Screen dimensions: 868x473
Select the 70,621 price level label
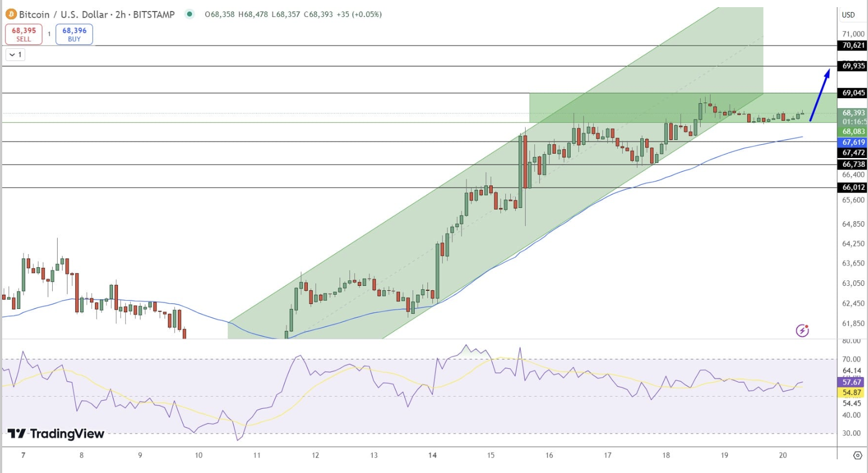click(x=853, y=46)
